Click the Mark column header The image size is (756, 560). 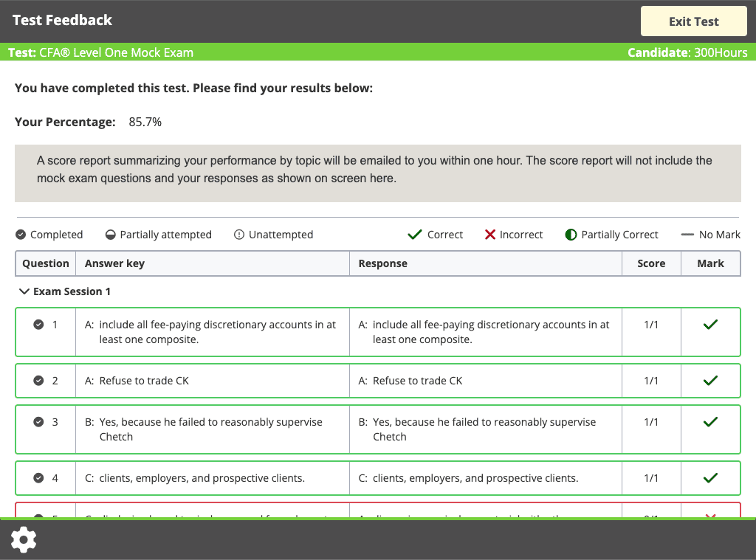point(710,263)
